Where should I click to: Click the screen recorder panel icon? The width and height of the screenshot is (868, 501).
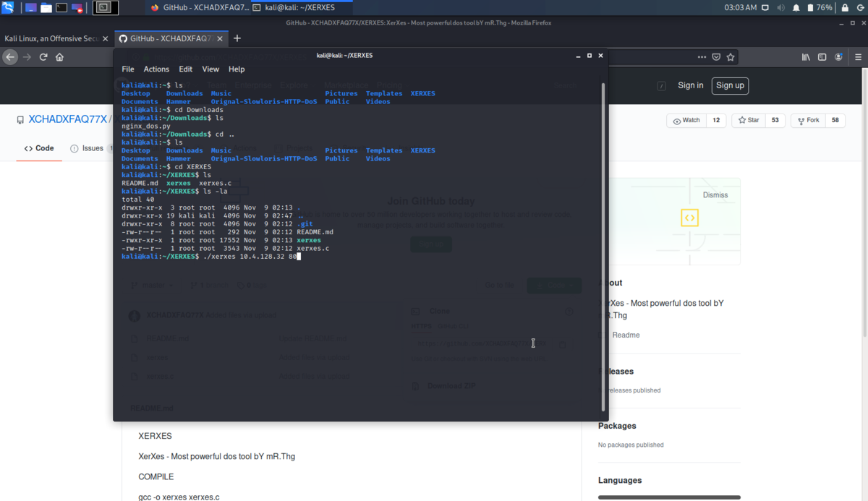pyautogui.click(x=77, y=8)
